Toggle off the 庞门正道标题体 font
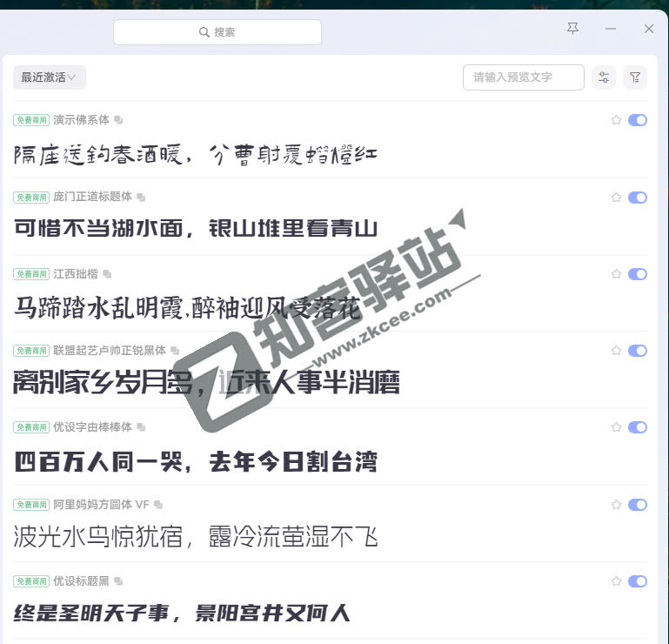The image size is (669, 644). (x=638, y=198)
